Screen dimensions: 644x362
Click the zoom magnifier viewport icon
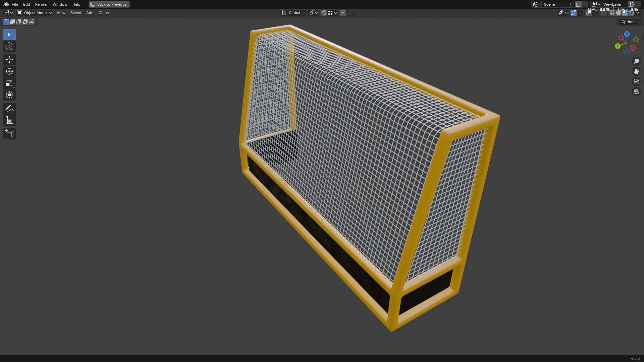coord(636,61)
